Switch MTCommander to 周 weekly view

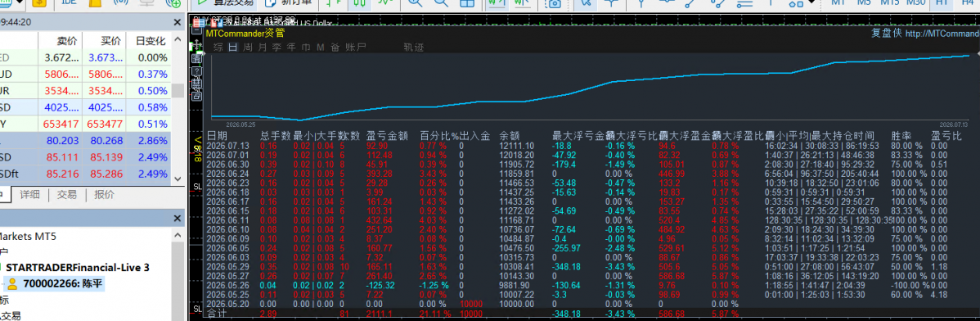tap(248, 47)
